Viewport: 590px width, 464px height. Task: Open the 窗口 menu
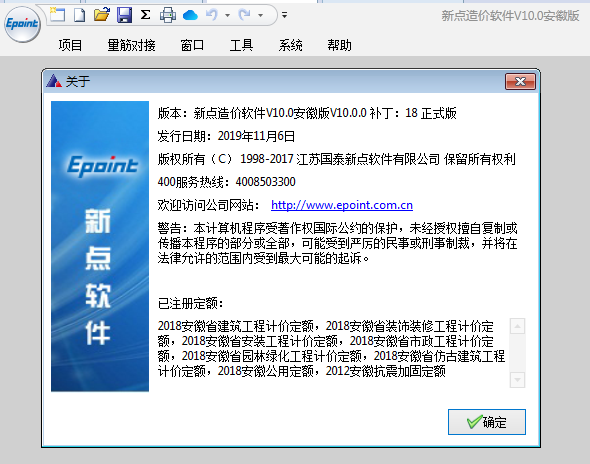click(192, 45)
